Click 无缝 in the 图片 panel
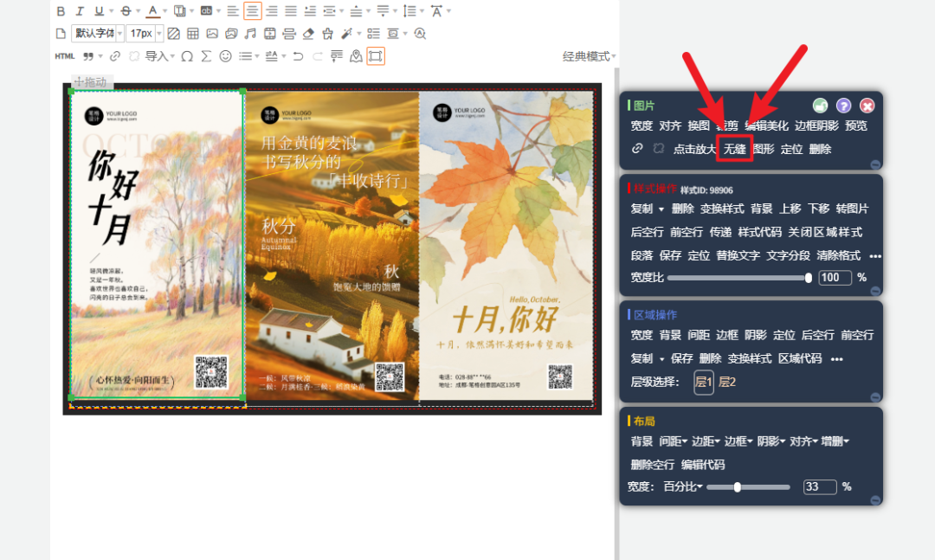This screenshot has height=560, width=935. 735,149
